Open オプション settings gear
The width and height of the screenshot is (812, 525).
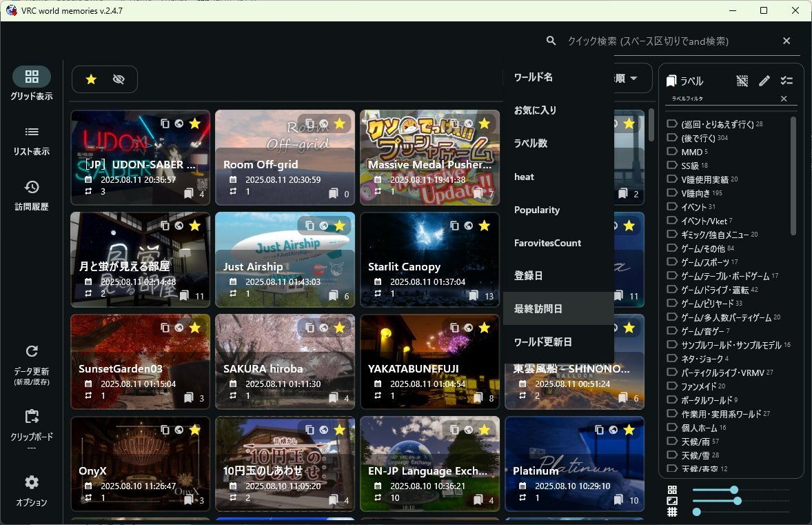pos(32,482)
